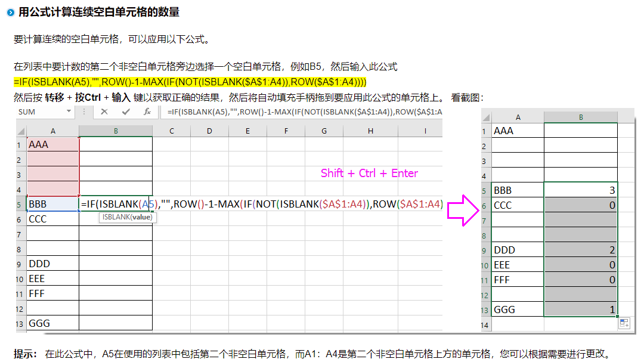Click the ISBLANK(value) function tooltip

pos(127,218)
